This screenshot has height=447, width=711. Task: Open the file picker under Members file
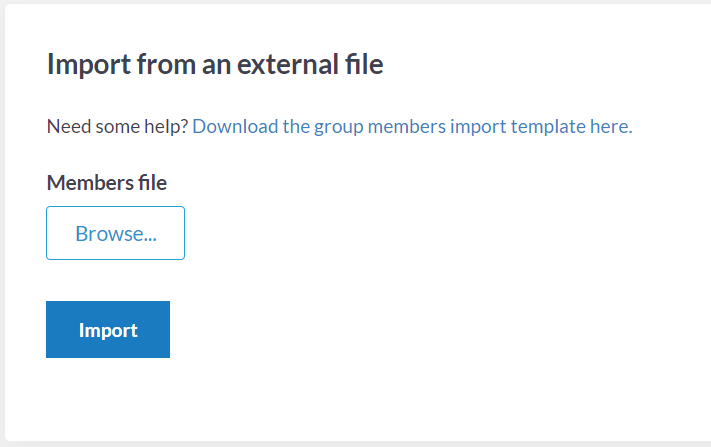pyautogui.click(x=115, y=233)
